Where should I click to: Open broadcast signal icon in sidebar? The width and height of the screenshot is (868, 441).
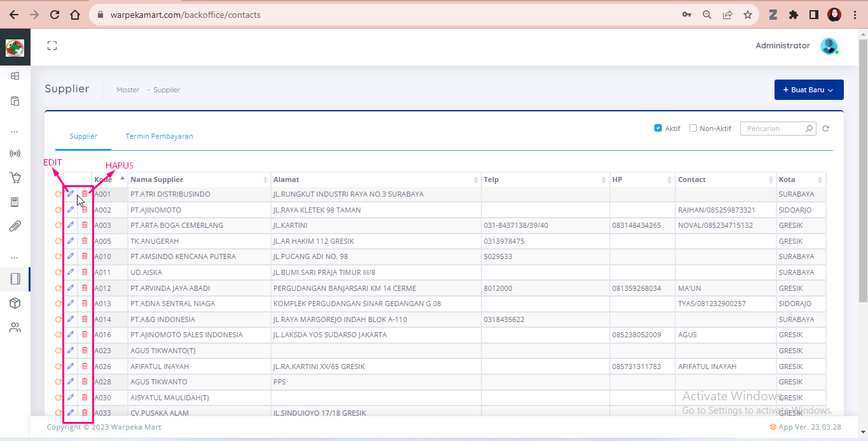[15, 153]
